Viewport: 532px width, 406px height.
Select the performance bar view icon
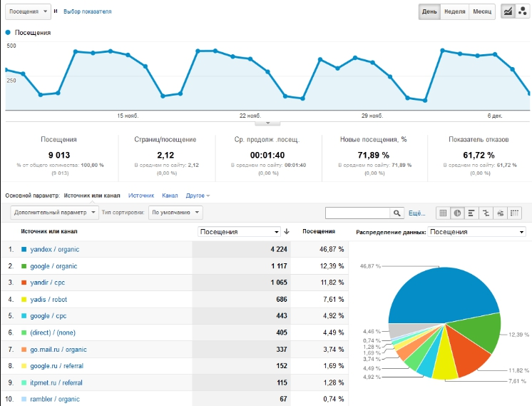coord(471,213)
